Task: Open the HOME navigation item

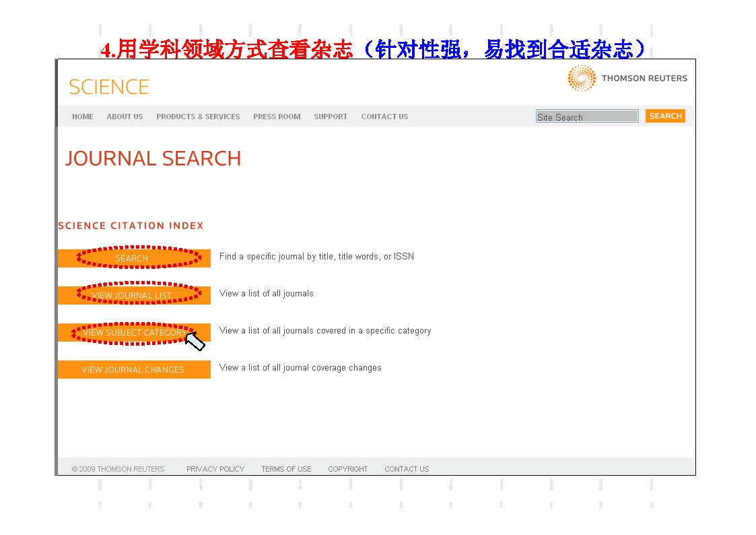Action: (x=83, y=117)
